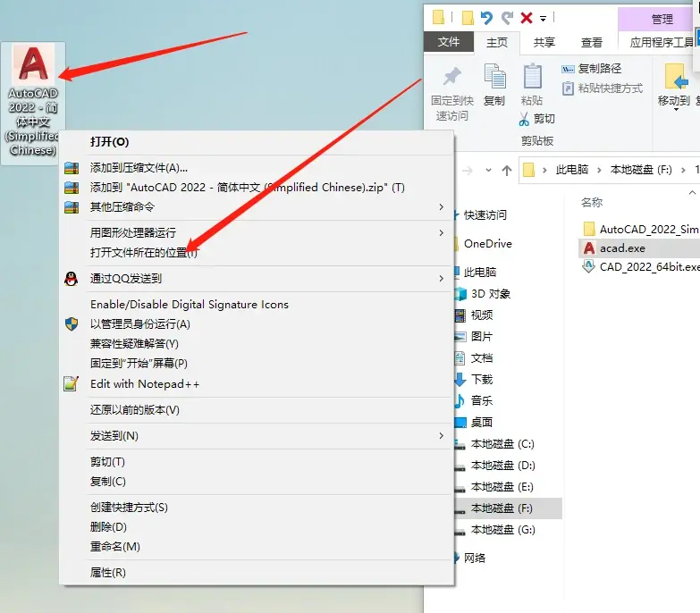700x613 pixels.
Task: Select the acad.exe file
Action: click(x=639, y=248)
